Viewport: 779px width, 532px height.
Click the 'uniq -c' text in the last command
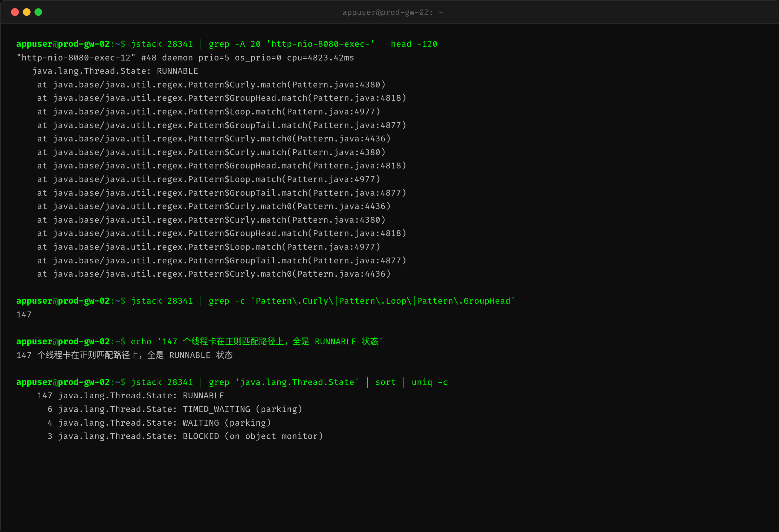(429, 382)
